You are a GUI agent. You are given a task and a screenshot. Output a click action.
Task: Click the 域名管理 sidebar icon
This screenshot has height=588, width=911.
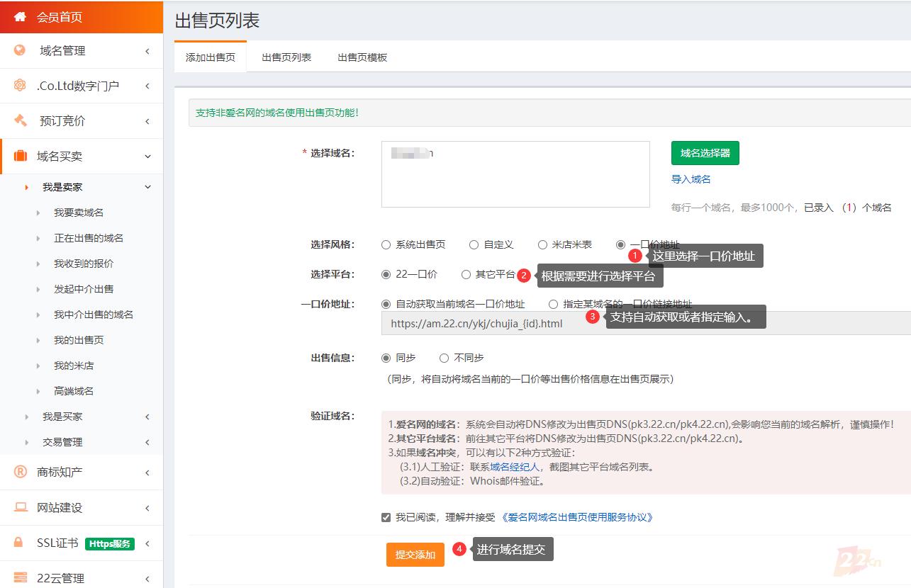(20, 50)
